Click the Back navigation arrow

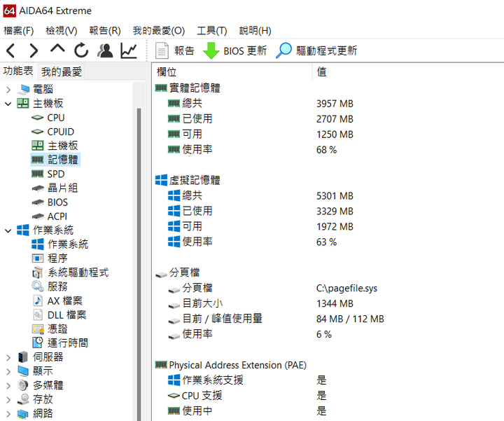click(10, 51)
